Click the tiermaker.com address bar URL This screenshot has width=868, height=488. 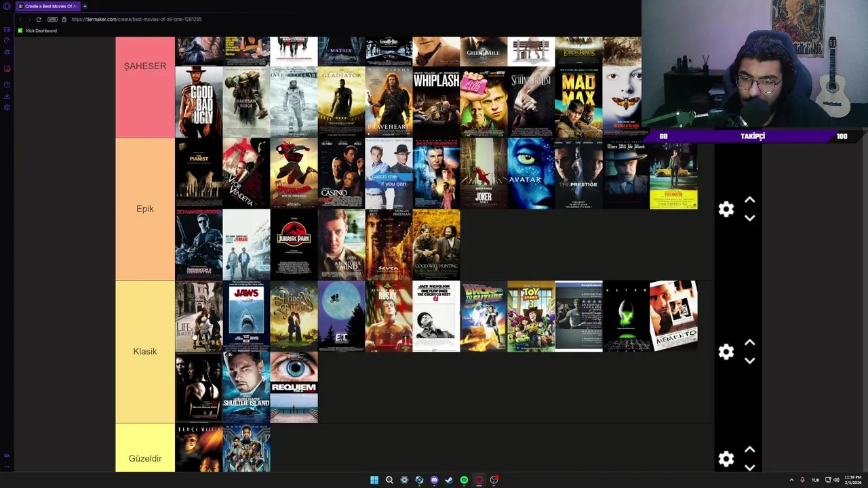point(136,19)
